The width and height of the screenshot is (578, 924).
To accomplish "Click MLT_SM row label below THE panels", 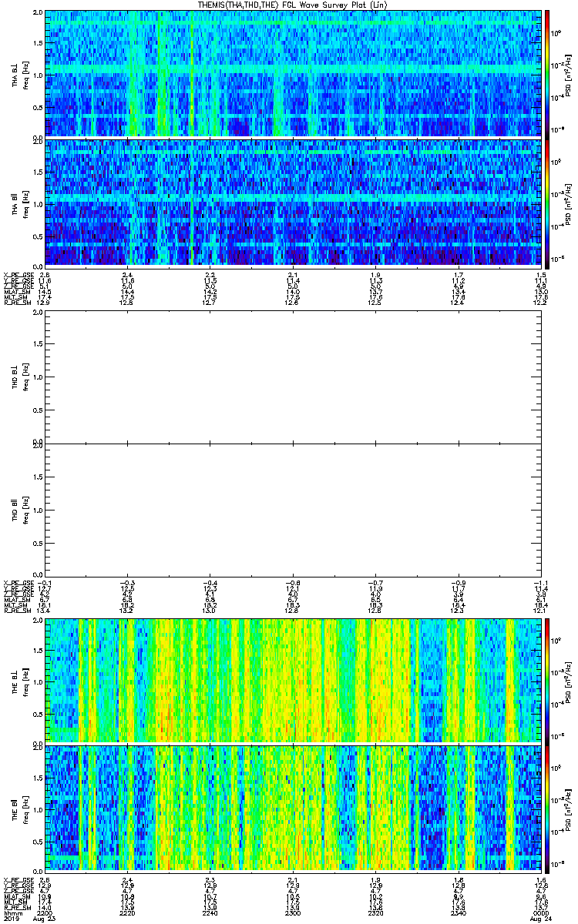I will (15, 904).
